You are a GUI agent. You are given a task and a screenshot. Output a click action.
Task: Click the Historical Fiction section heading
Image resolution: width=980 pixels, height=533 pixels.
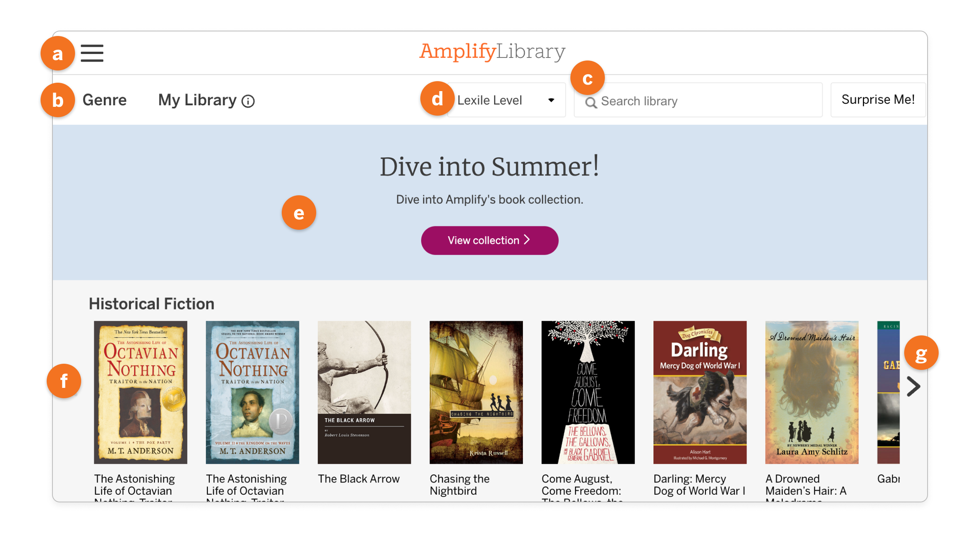pyautogui.click(x=151, y=303)
